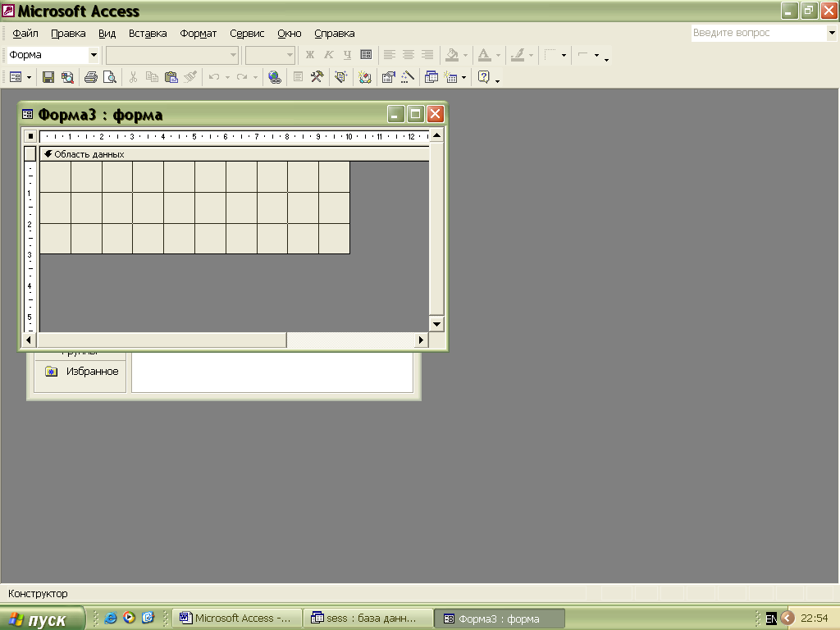Click the fill/back color bucket

pos(452,55)
